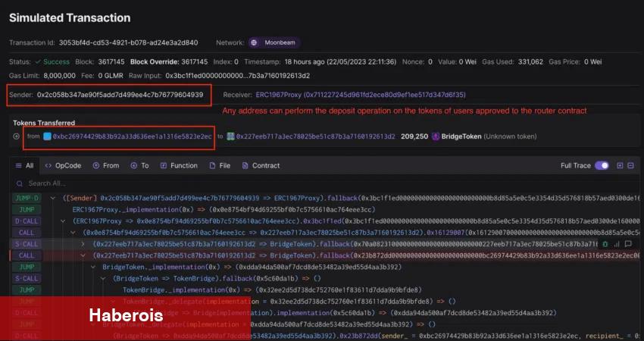The width and height of the screenshot is (644, 341).
Task: Click the CALL badge on the 0x16129007 row
Action: tap(27, 233)
